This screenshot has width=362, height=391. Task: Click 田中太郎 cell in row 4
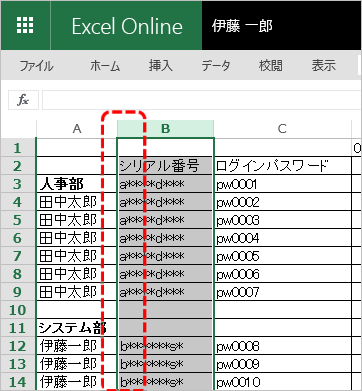tap(77, 202)
